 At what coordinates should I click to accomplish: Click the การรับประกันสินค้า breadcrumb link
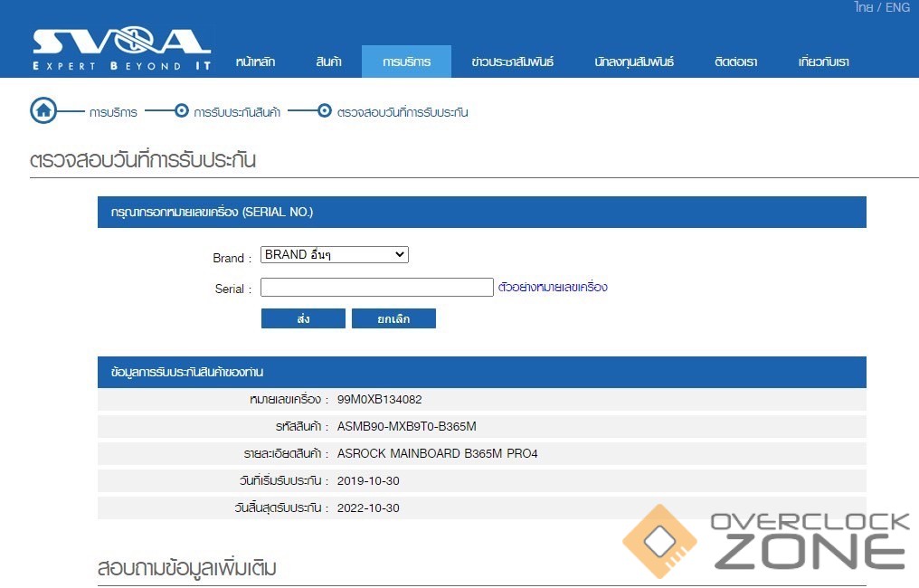[x=237, y=112]
